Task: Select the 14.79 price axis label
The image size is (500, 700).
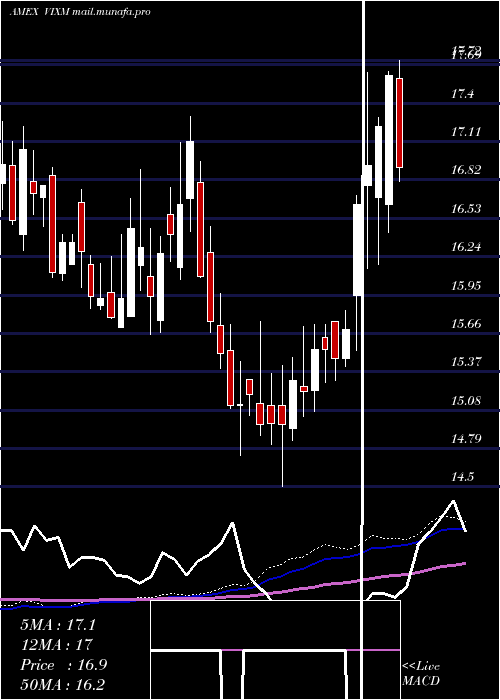Action: 466,438
